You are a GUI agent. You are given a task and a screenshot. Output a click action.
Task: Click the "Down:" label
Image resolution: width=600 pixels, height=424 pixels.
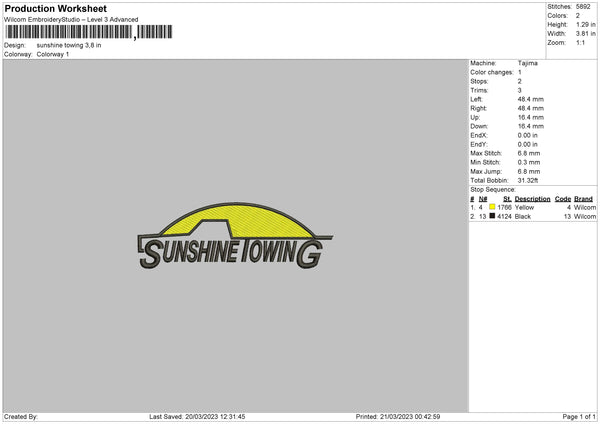[x=479, y=126]
